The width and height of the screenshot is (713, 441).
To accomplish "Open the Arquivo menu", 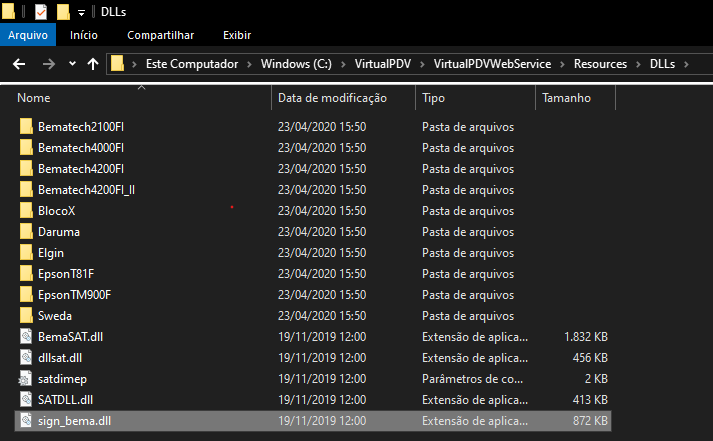I will click(28, 35).
